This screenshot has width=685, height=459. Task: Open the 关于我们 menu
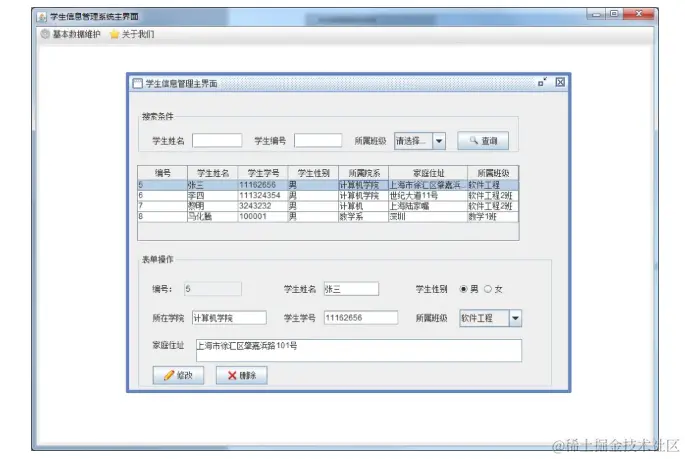coord(132,34)
